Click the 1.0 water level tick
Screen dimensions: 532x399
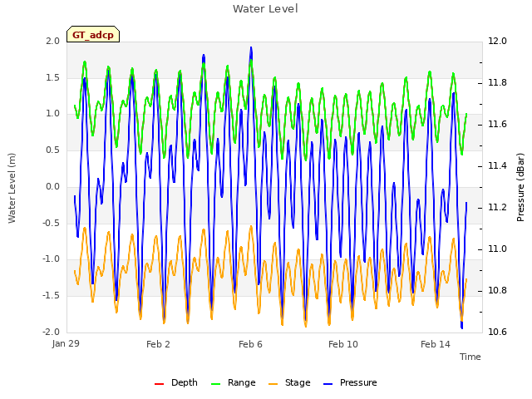(53, 114)
